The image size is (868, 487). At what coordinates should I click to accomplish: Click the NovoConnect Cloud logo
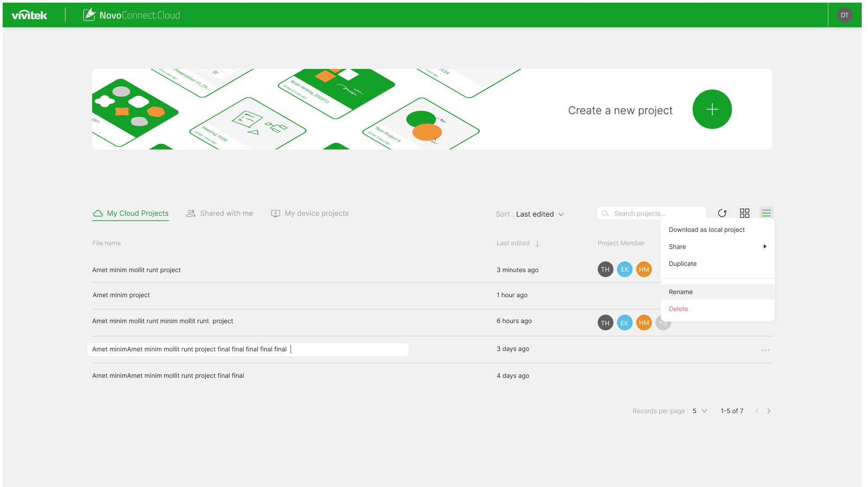(x=132, y=15)
